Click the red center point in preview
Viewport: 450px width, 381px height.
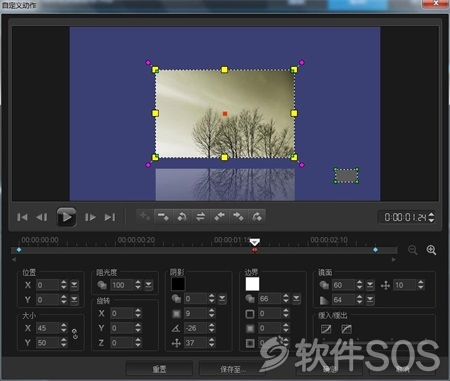click(x=225, y=114)
